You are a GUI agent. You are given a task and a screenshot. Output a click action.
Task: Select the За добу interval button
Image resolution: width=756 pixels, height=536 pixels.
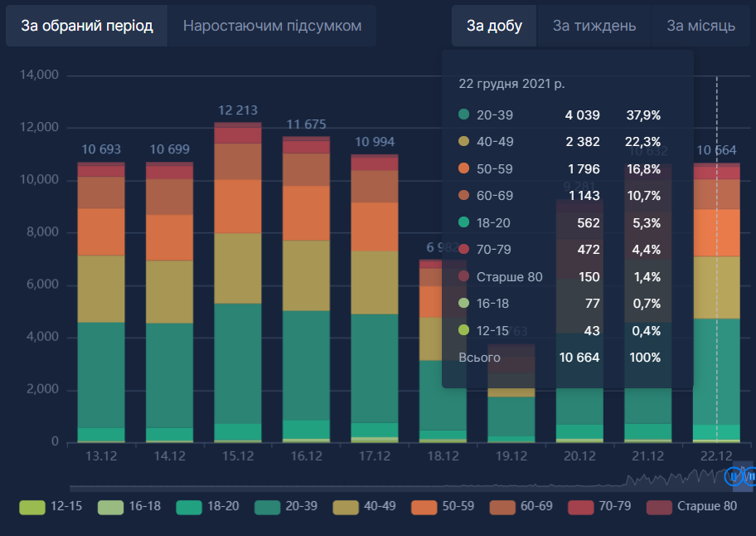(494, 26)
